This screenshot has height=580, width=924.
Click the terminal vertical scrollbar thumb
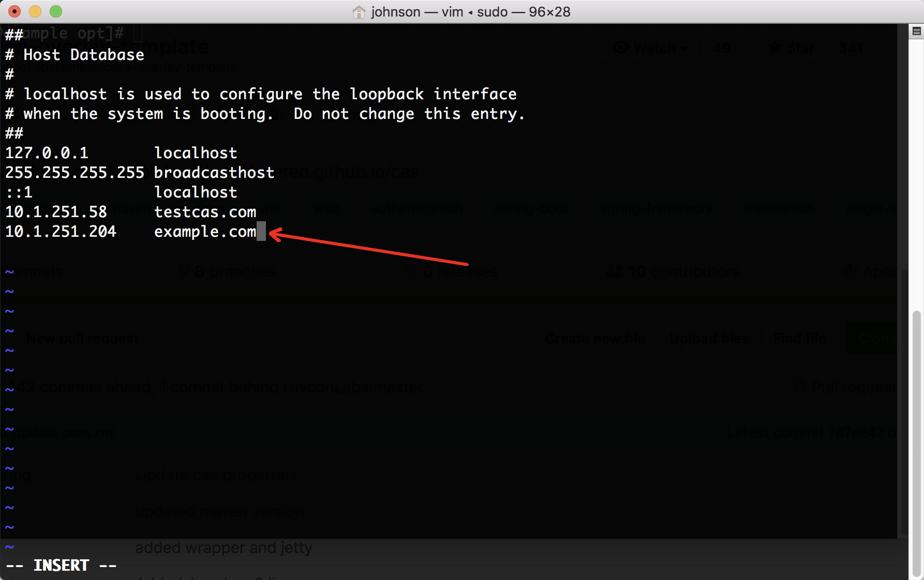(917, 444)
